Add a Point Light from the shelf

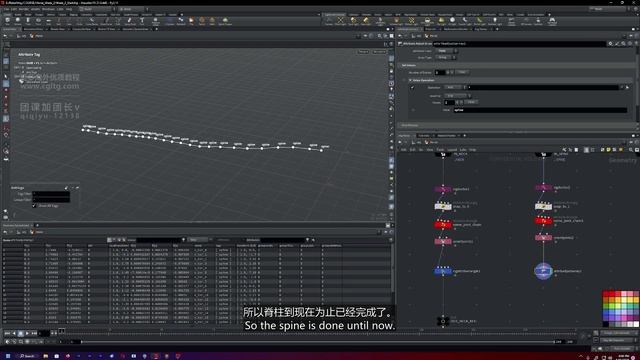click(340, 21)
